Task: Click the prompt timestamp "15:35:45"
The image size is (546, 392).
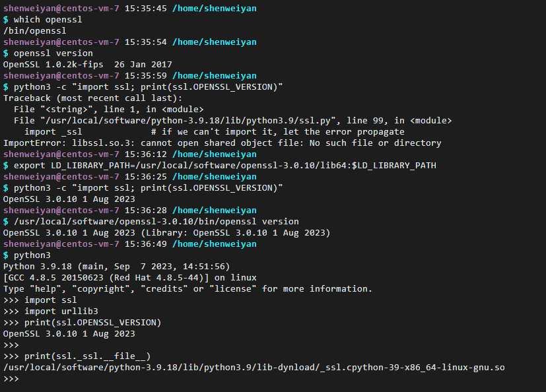Action: (x=146, y=9)
